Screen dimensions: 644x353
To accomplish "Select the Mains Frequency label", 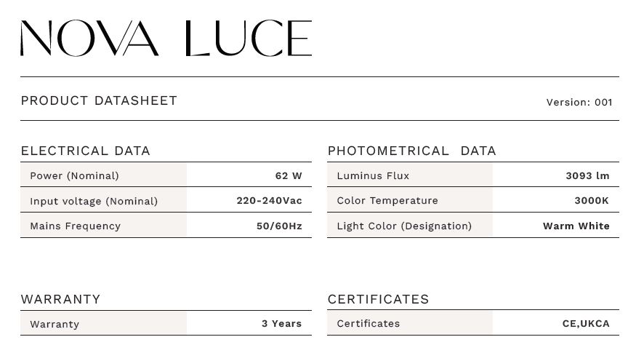I will click(75, 226).
